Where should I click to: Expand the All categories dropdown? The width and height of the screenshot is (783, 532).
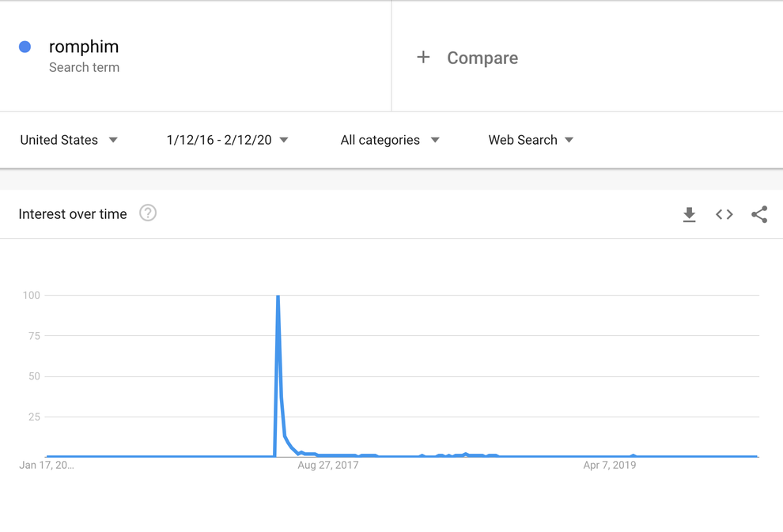389,140
